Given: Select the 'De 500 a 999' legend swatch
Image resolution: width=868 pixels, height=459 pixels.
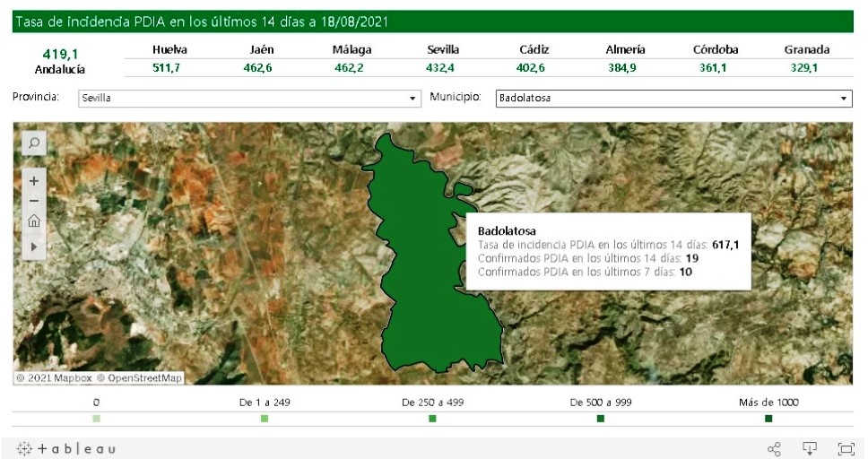Looking at the screenshot, I should point(600,419).
